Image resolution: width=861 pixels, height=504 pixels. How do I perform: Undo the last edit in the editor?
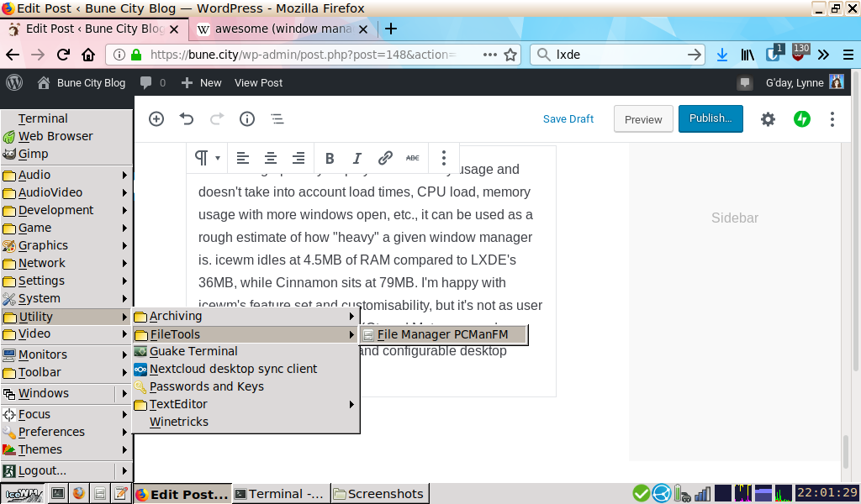tap(187, 119)
